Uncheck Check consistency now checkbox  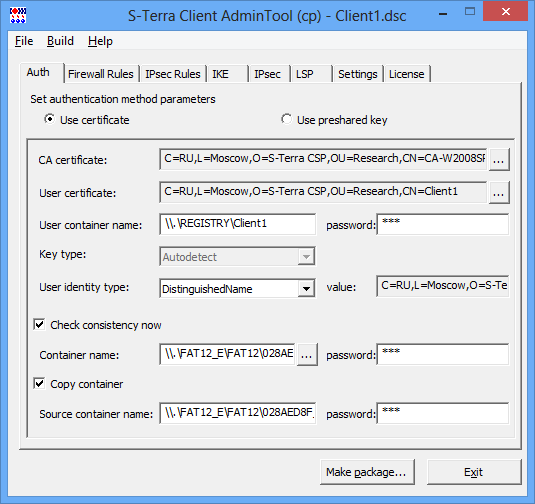tap(39, 324)
